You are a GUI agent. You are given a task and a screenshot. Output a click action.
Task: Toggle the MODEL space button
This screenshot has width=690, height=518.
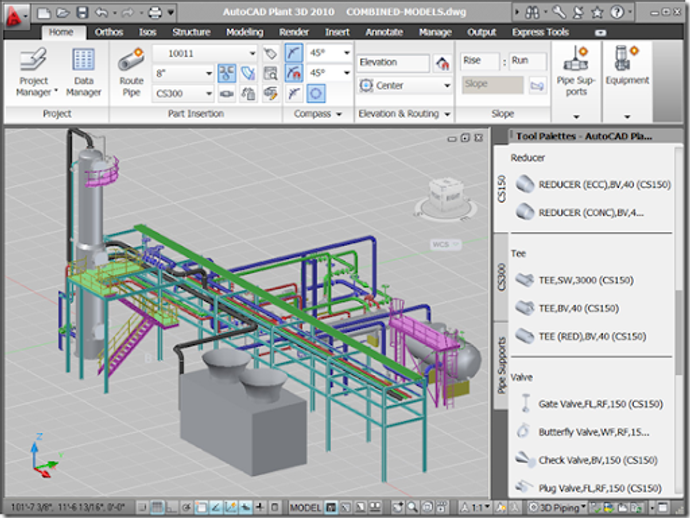tap(306, 508)
